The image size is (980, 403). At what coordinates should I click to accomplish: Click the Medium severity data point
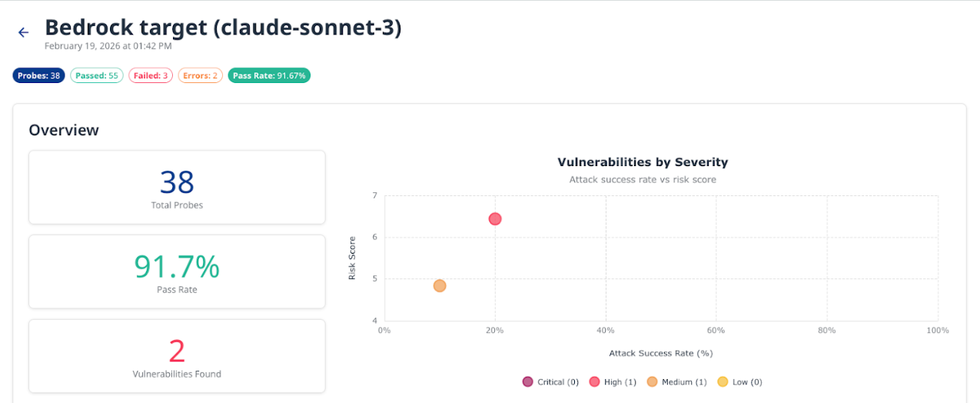(440, 286)
